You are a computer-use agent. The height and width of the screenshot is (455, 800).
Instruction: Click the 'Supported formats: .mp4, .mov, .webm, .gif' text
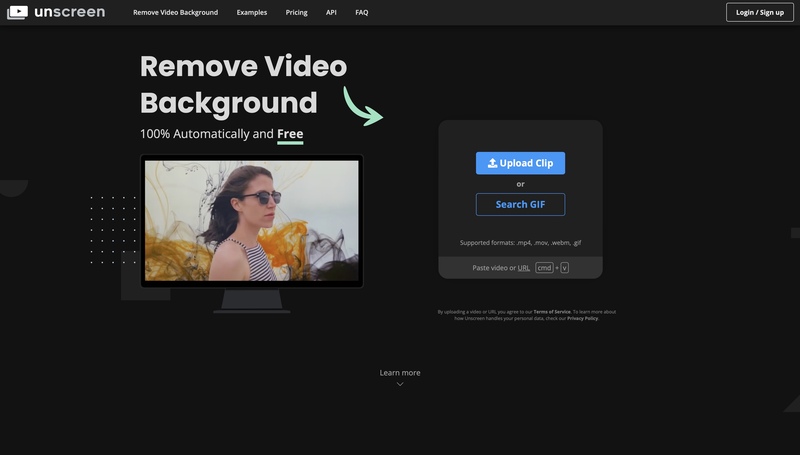point(520,243)
